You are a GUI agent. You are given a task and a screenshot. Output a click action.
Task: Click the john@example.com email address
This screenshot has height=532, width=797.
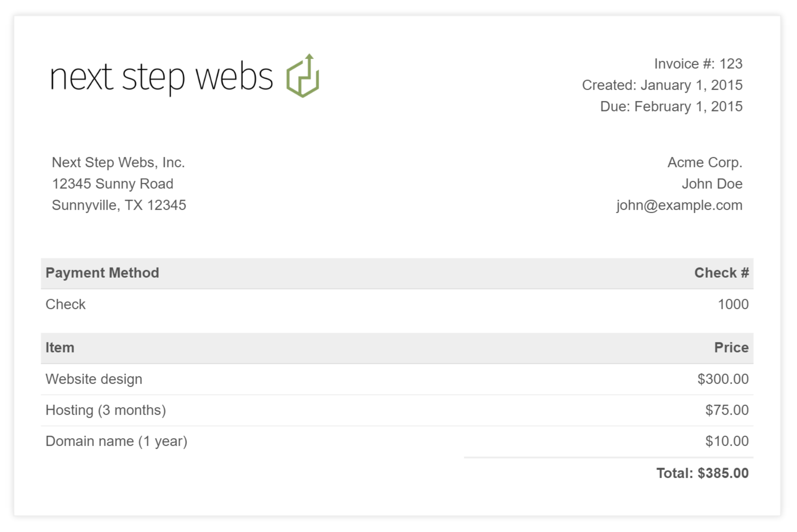point(679,205)
